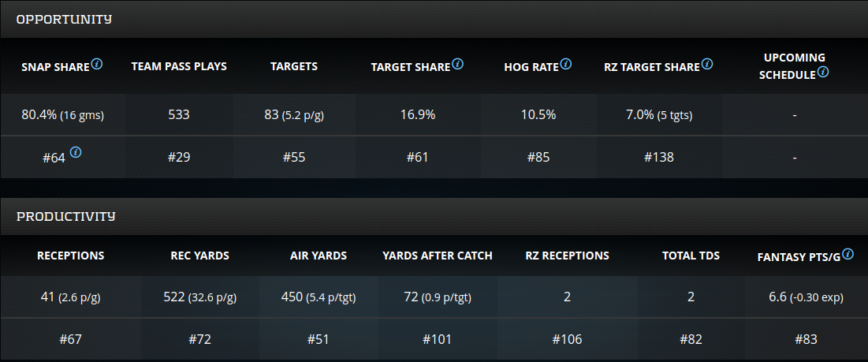Viewport: 868px width, 362px height.
Task: Click the Air Yards column header
Action: point(319,256)
